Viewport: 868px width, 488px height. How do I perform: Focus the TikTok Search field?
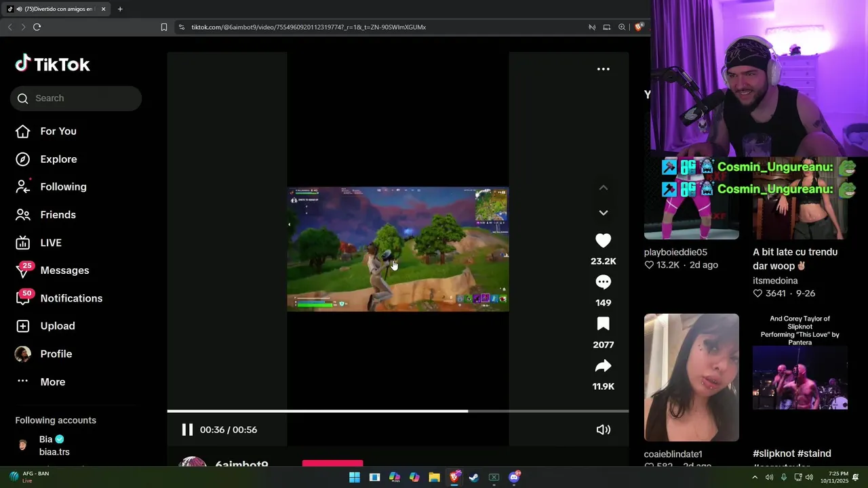76,98
